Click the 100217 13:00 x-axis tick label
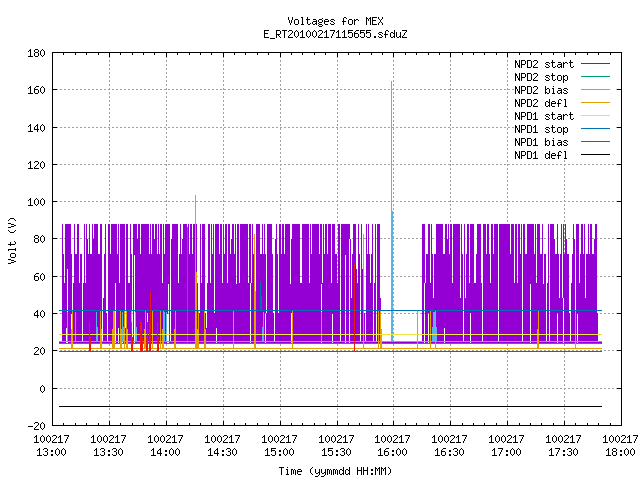 [51, 445]
